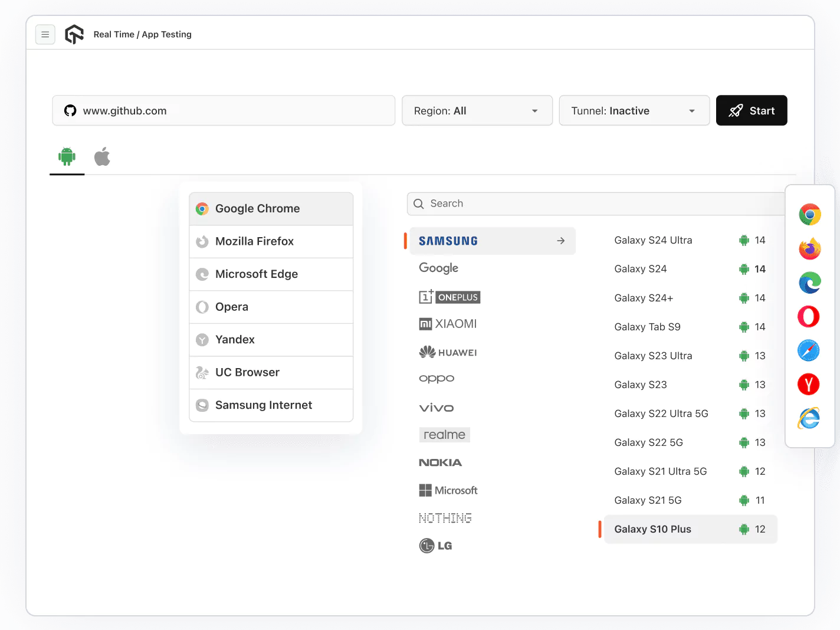Screen dimensions: 840x630
Task: Choose the Galaxy S23 device row
Action: tap(690, 385)
